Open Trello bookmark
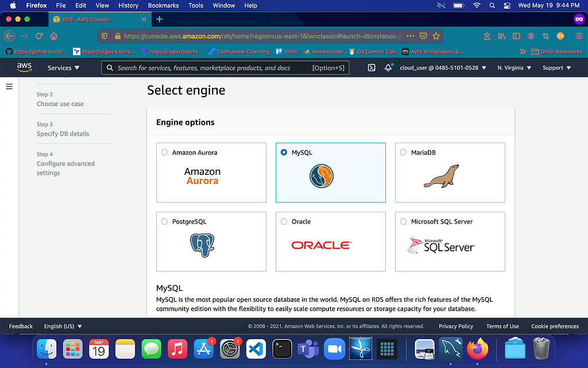The width and height of the screenshot is (588, 368). coord(287,51)
